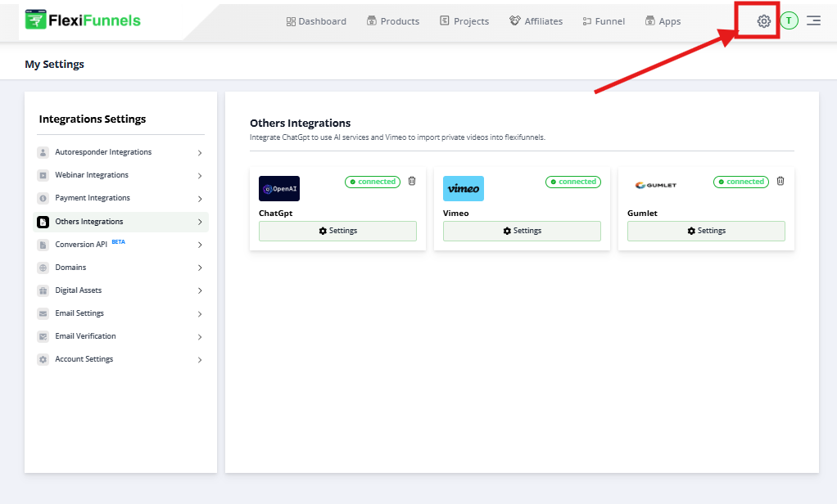Click the Digital Assets gift icon
The image size is (837, 504).
pyautogui.click(x=43, y=290)
